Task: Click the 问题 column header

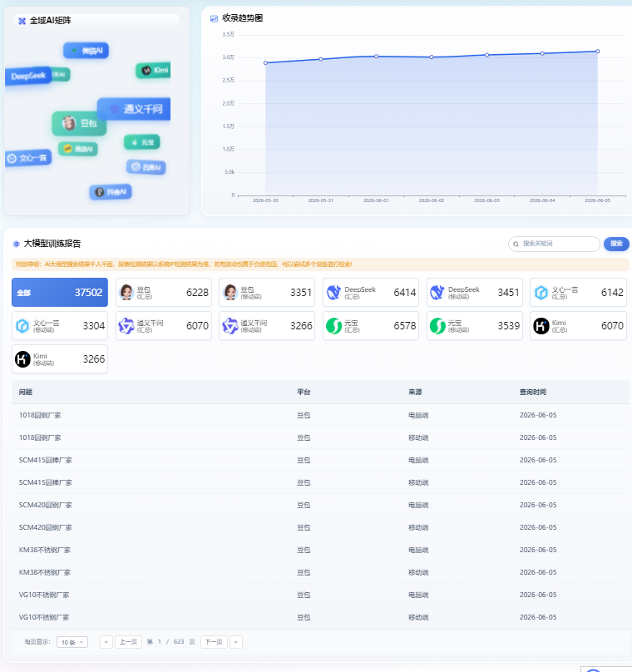Action: [x=26, y=393]
